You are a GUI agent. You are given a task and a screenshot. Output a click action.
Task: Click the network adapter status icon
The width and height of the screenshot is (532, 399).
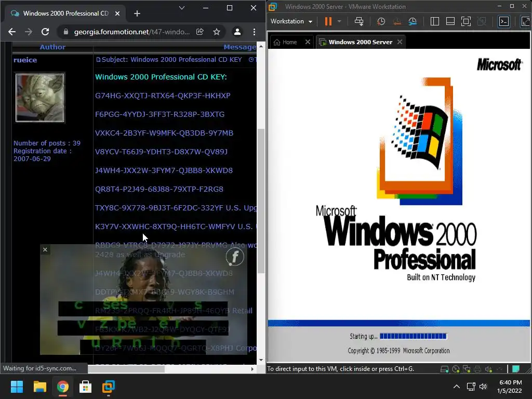(467, 369)
